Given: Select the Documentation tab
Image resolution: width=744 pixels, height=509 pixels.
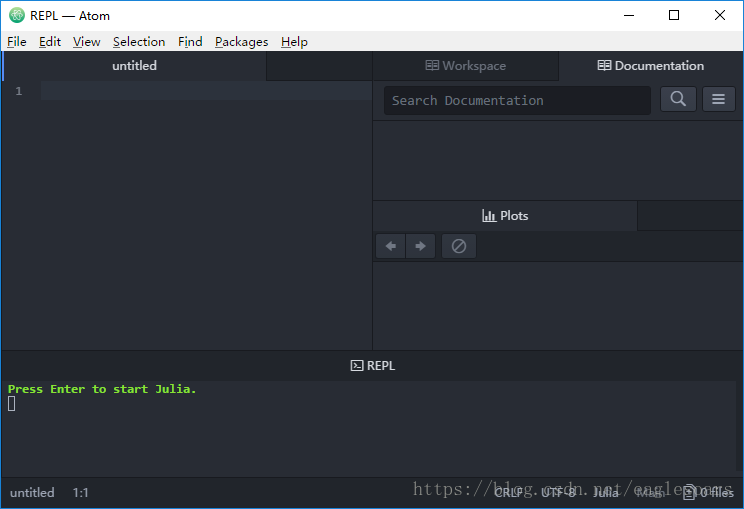Looking at the screenshot, I should [651, 66].
